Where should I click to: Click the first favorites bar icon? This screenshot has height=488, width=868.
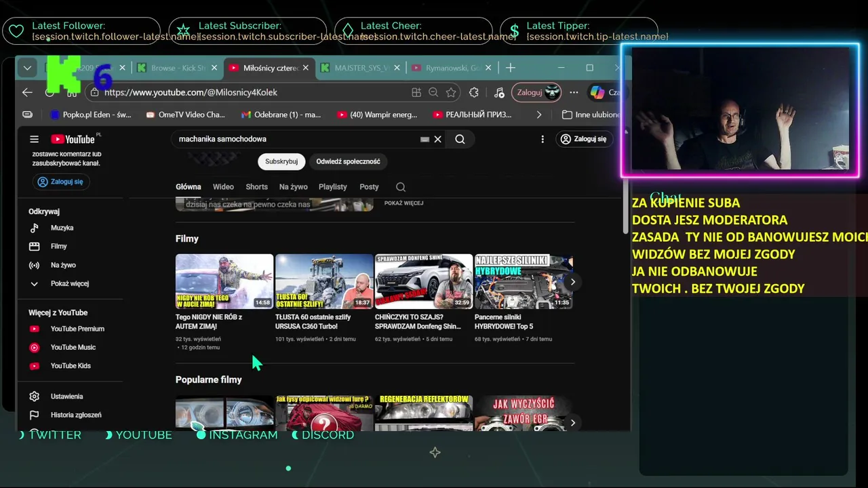pyautogui.click(x=27, y=115)
